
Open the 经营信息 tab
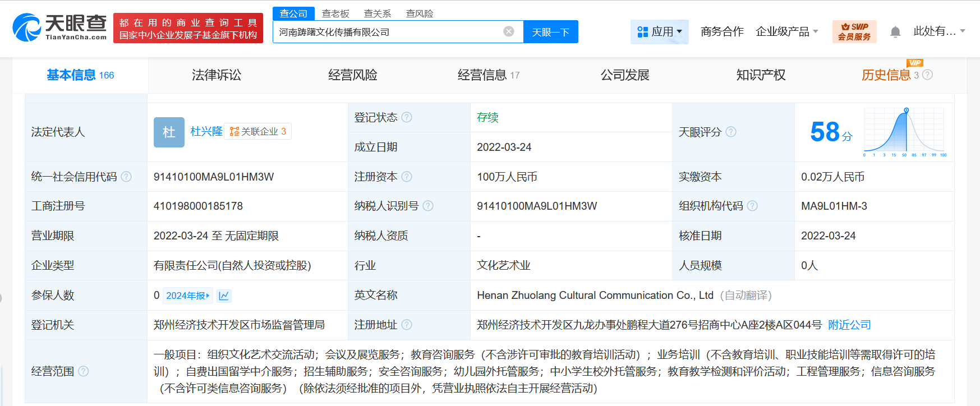(x=489, y=75)
